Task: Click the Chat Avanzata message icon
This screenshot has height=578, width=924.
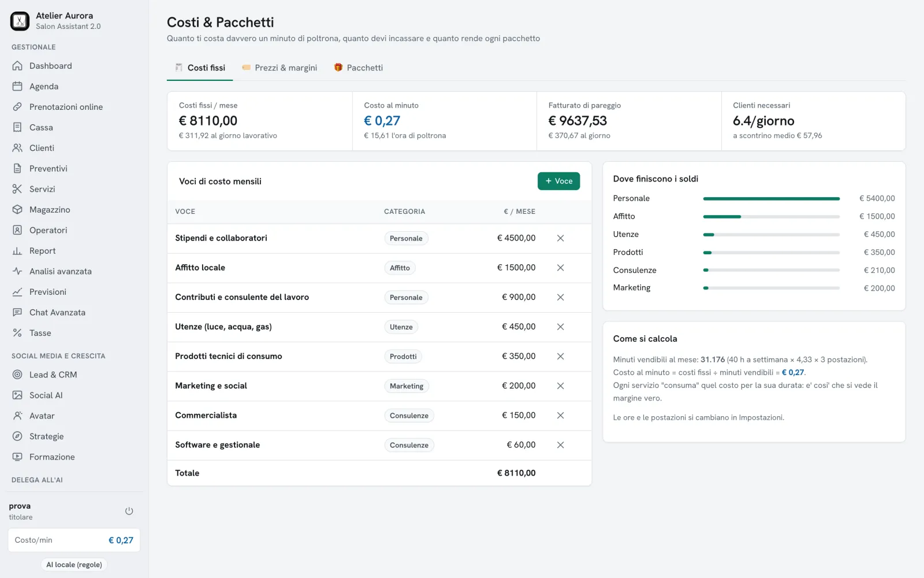Action: coord(17,312)
